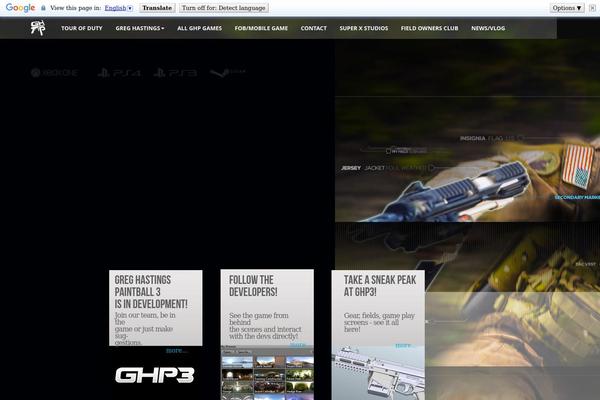The height and width of the screenshot is (400, 600).
Task: Click the Steam platform logo
Action: 228,73
